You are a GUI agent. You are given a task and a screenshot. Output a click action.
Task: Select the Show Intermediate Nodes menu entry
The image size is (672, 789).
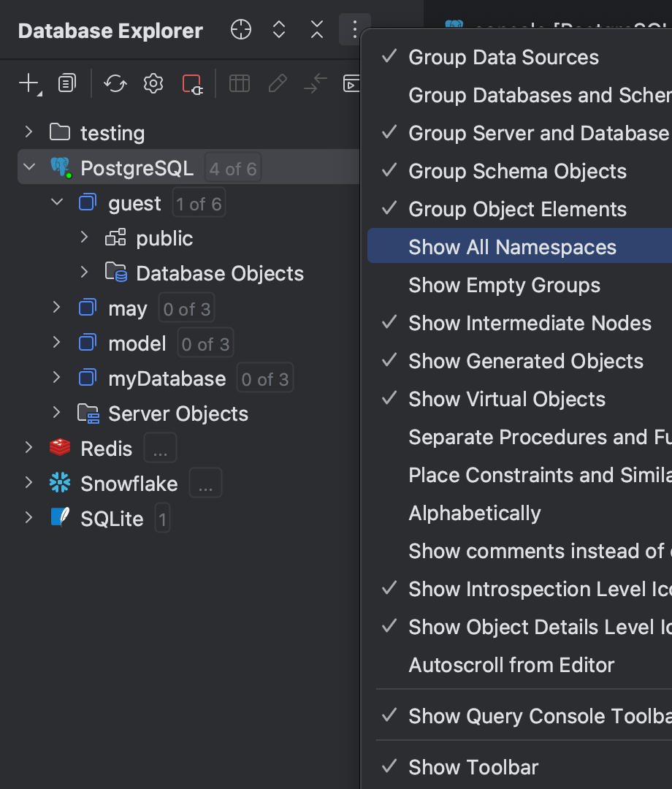pos(529,323)
